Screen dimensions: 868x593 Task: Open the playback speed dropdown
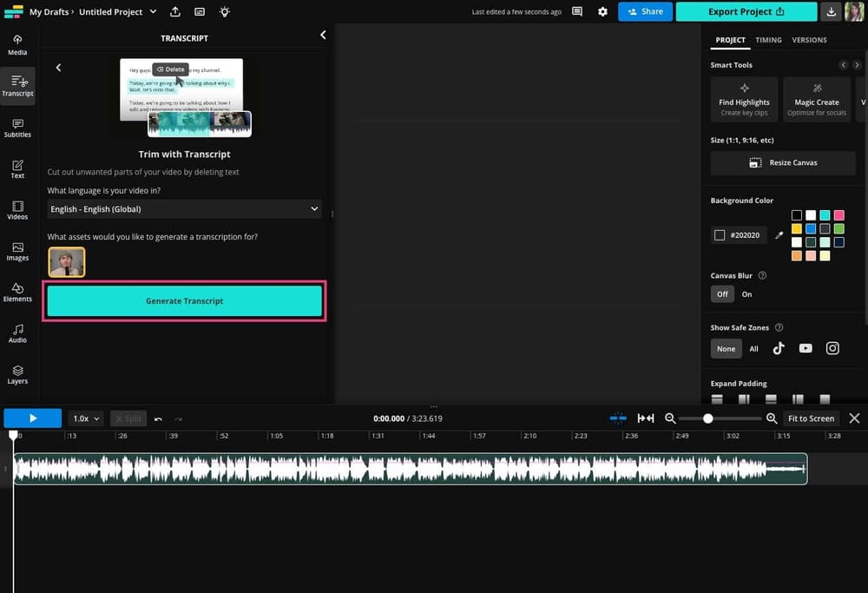[85, 418]
